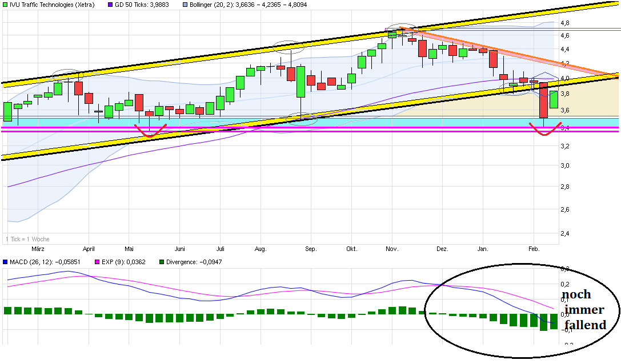Click the green IVU Traffic Technologies legend swatch
621x364 pixels.
coord(5,5)
